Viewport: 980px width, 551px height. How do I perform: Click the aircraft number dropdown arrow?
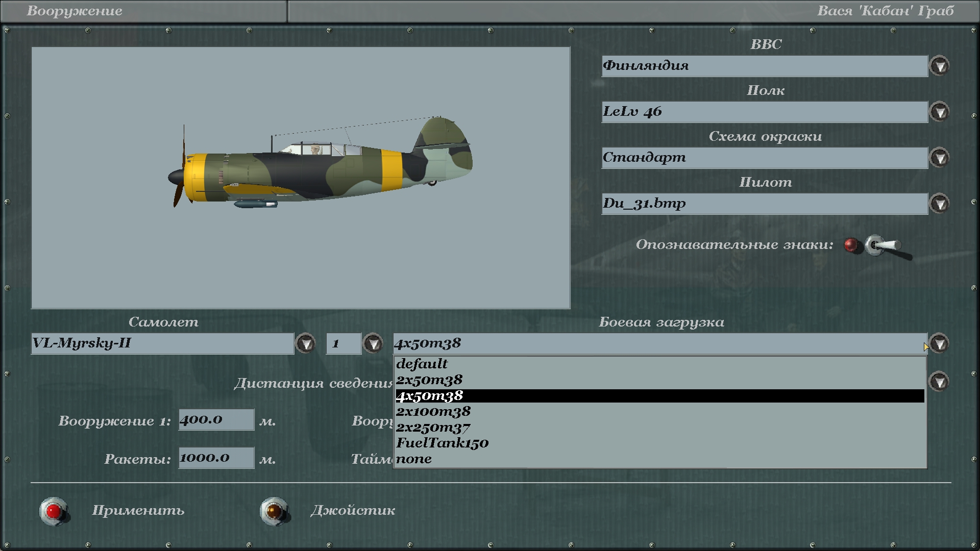[373, 344]
